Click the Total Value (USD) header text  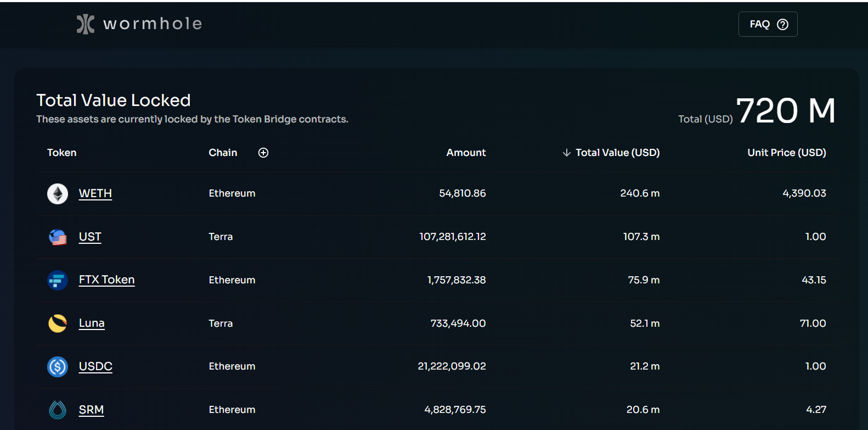[x=617, y=153]
